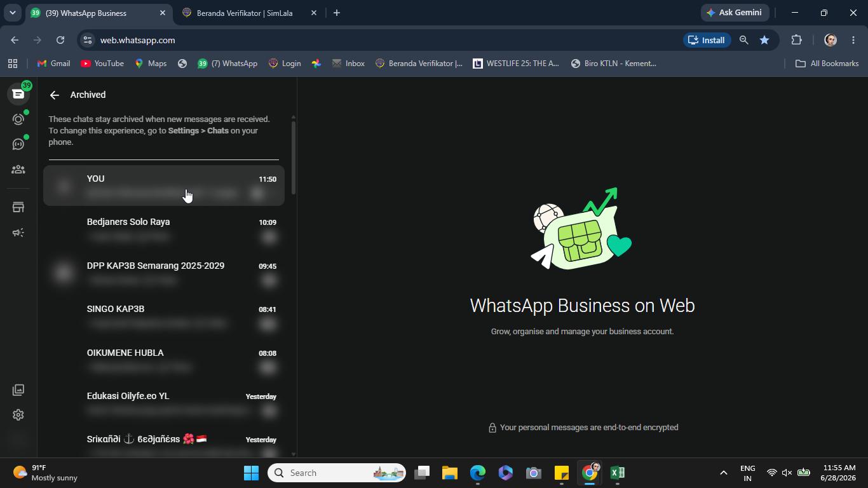The width and height of the screenshot is (868, 488).
Task: Open the DPP KAP3B Semarang 2025-2029 chat
Action: click(x=164, y=272)
